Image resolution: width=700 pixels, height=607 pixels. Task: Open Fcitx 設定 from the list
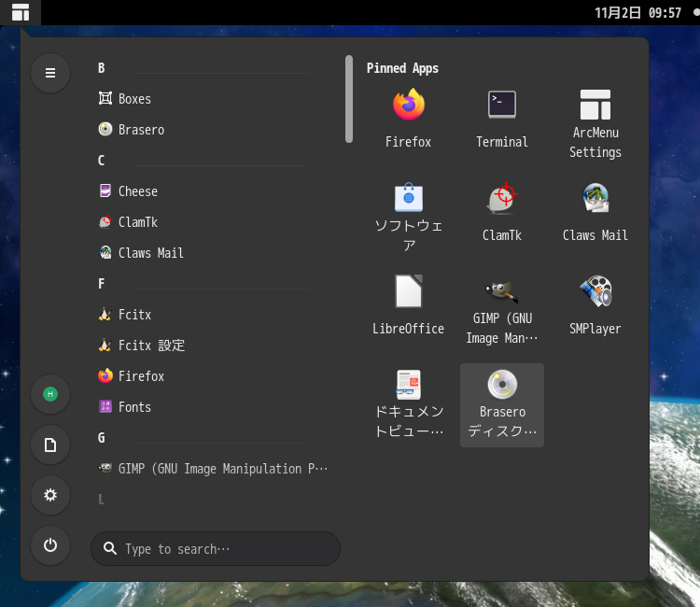click(215, 346)
